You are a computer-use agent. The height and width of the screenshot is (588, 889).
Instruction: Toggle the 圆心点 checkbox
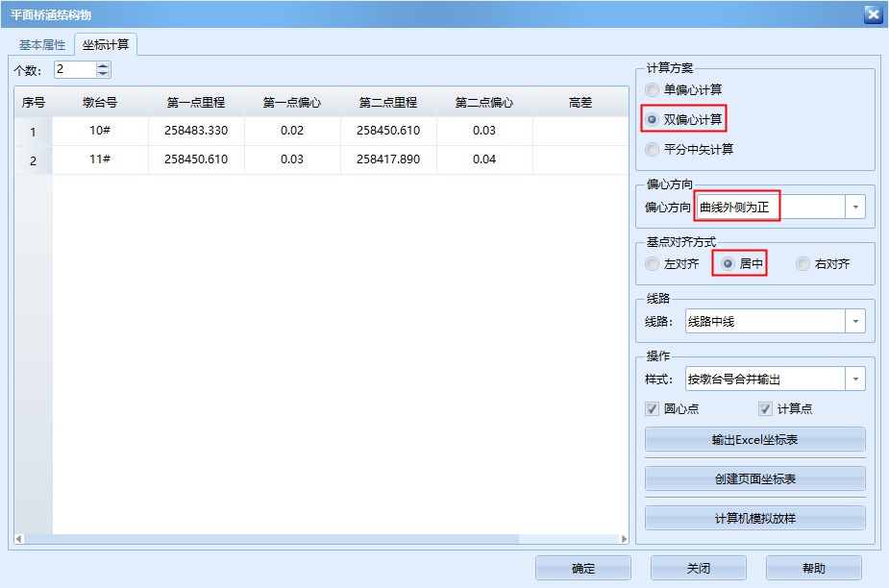coord(651,408)
